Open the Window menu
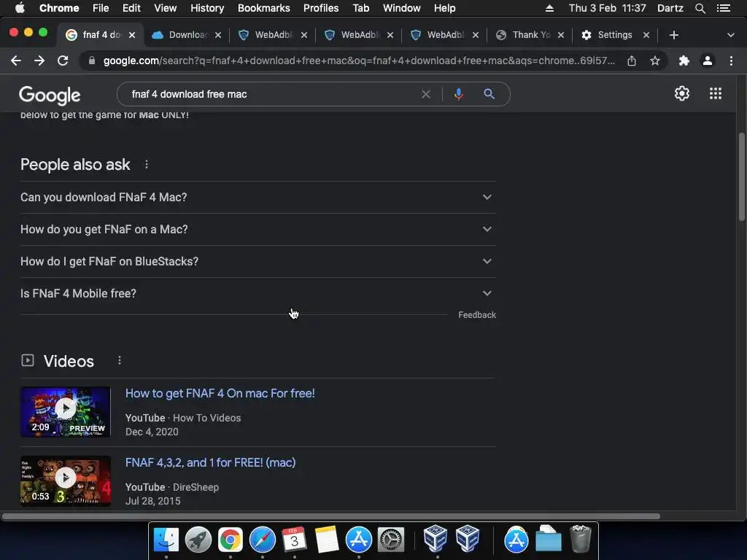The height and width of the screenshot is (560, 747). click(x=402, y=8)
